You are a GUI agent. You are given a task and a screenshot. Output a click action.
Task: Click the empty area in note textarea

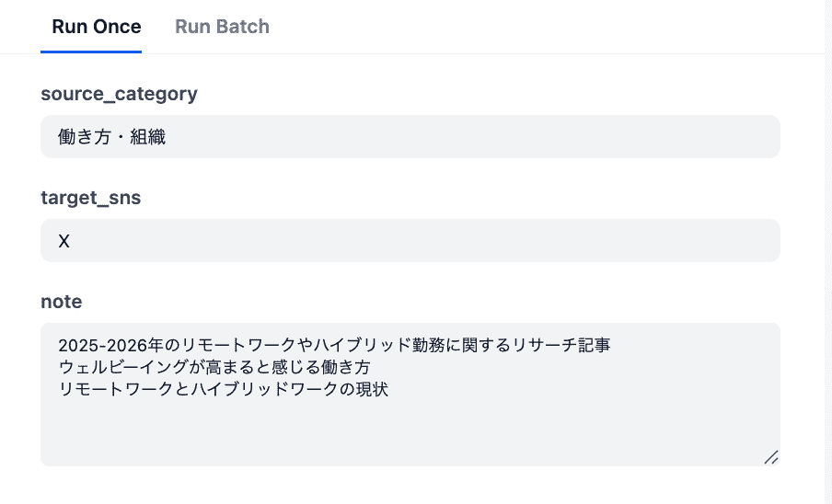pos(410,430)
